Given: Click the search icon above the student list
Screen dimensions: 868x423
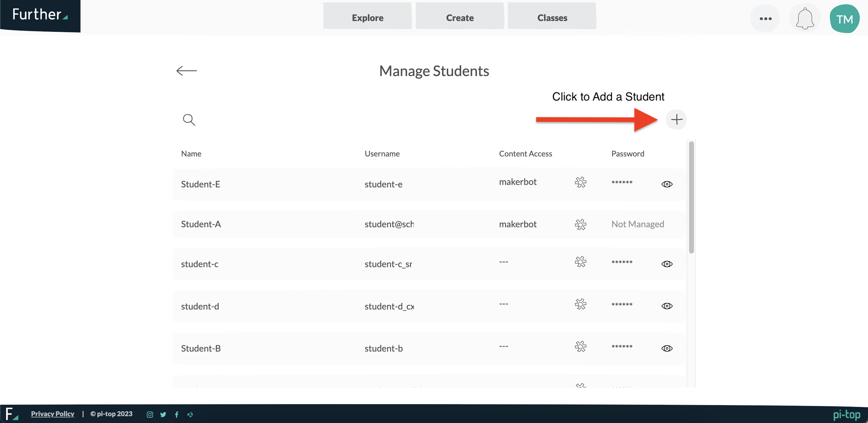Looking at the screenshot, I should click(189, 120).
